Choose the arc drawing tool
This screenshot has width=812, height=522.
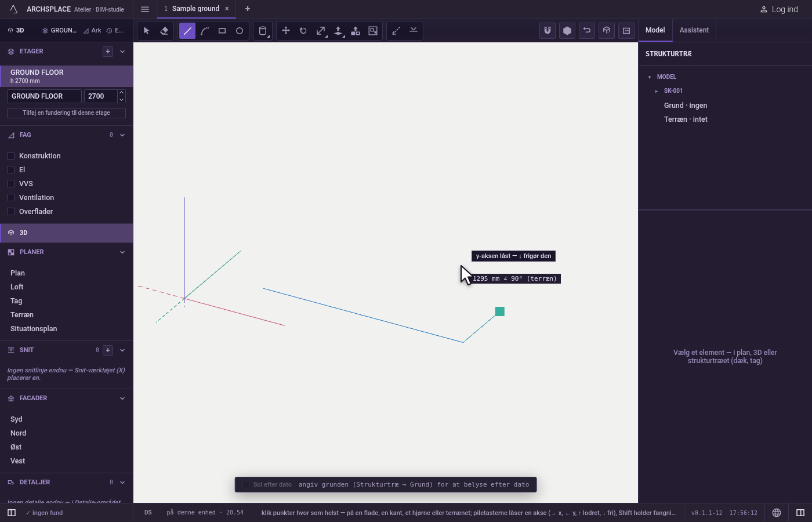[205, 31]
